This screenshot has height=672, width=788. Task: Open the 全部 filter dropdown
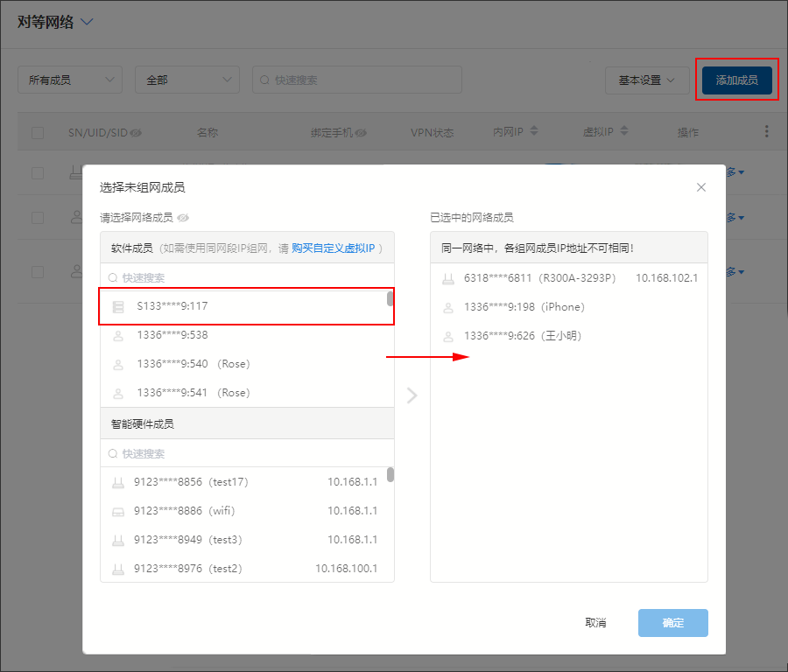click(187, 80)
